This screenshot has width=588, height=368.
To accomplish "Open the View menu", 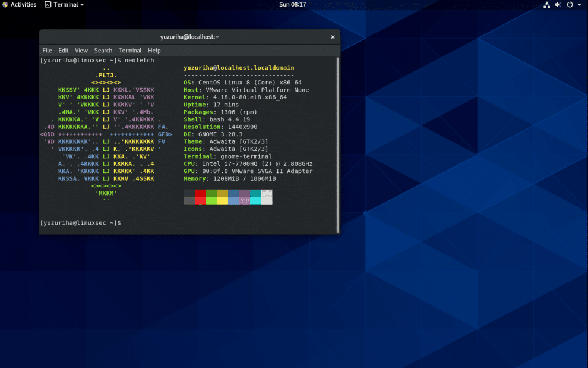I will pyautogui.click(x=81, y=51).
